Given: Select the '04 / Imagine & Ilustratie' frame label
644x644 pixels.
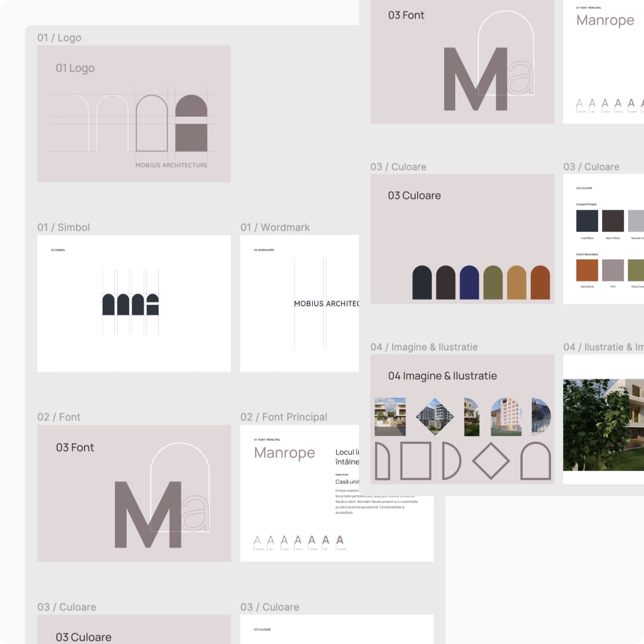Looking at the screenshot, I should (424, 347).
